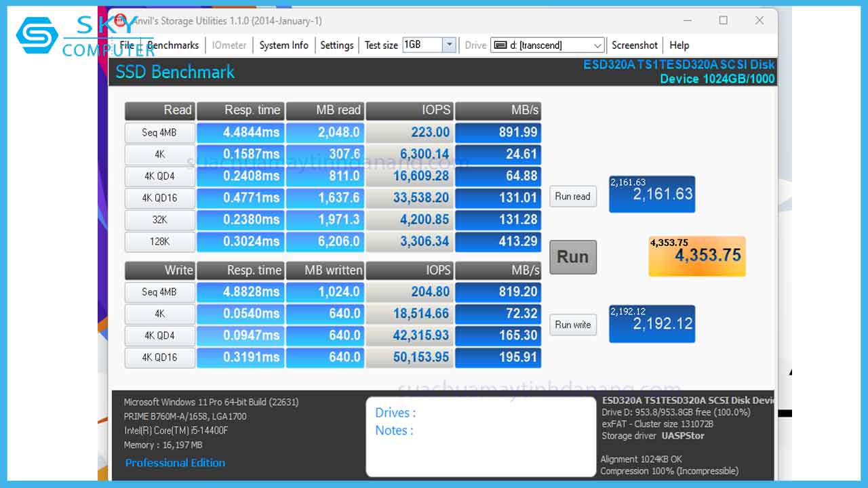The image size is (868, 488).
Task: Open the Help menu
Action: coord(679,45)
